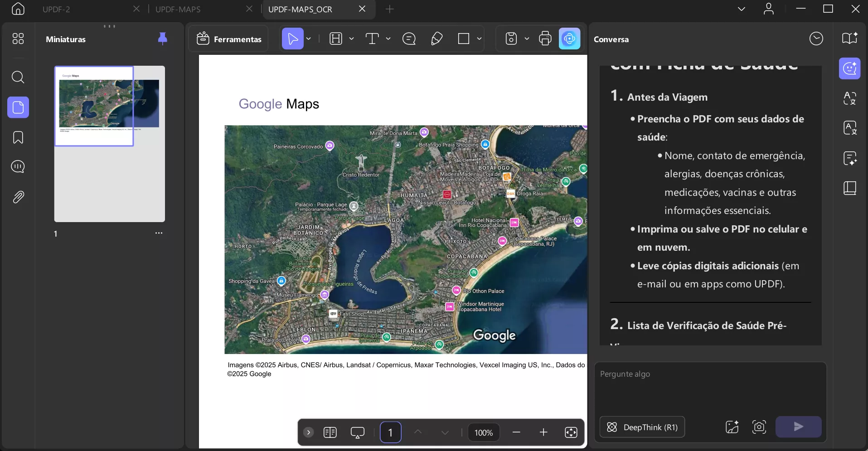Select the AI chat sidebar icon
This screenshot has height=451, width=868.
tap(850, 68)
